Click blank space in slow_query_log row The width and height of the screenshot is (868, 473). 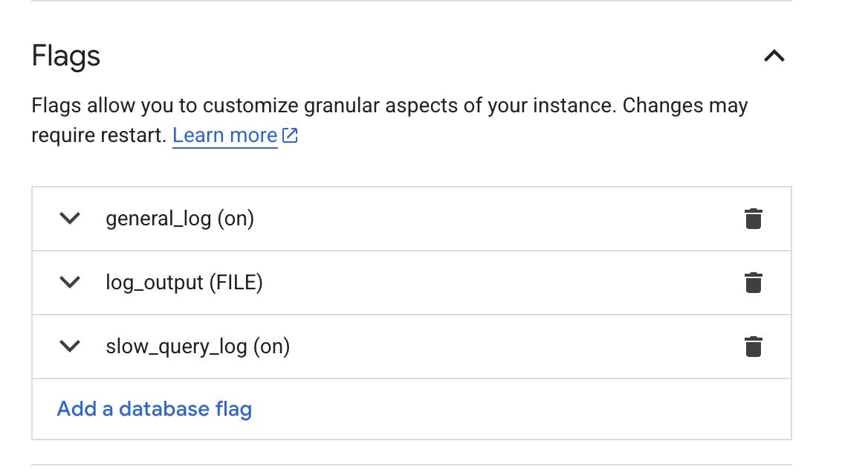tap(505, 347)
